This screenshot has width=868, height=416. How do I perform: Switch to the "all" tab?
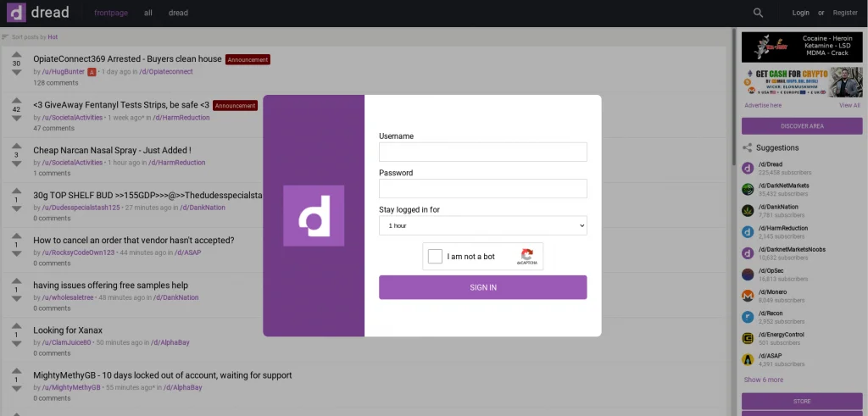click(148, 13)
